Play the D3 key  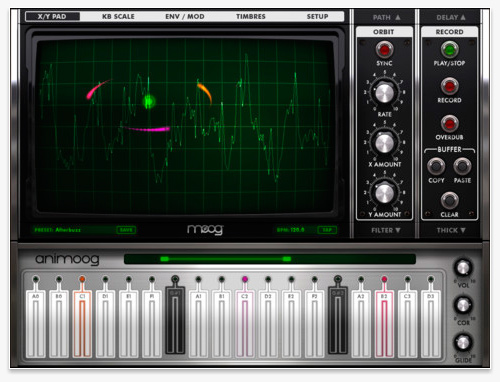tap(431, 323)
